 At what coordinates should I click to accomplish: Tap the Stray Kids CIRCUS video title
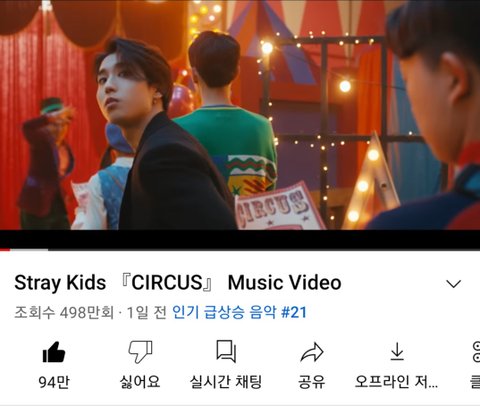178,283
